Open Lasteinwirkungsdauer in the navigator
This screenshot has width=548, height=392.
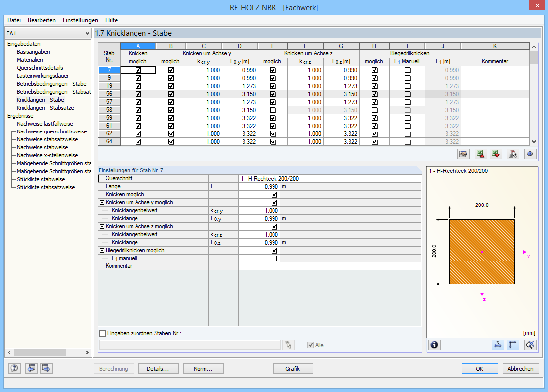point(43,76)
